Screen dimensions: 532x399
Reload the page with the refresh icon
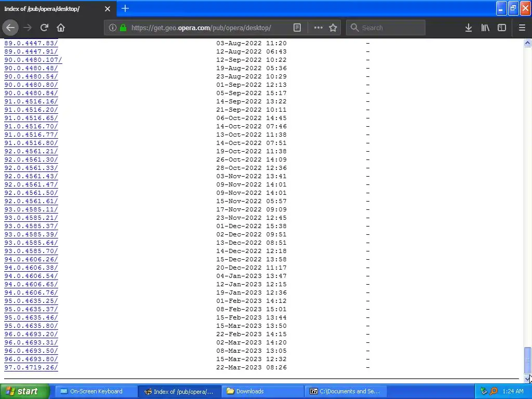[x=44, y=28]
